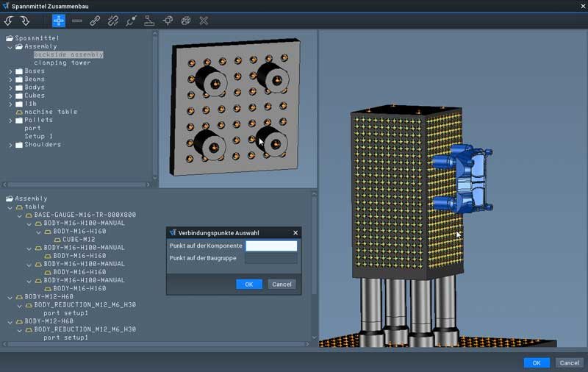Click OK in Verbindungspunkte Auswahl dialog
This screenshot has height=372, width=588.
click(248, 285)
